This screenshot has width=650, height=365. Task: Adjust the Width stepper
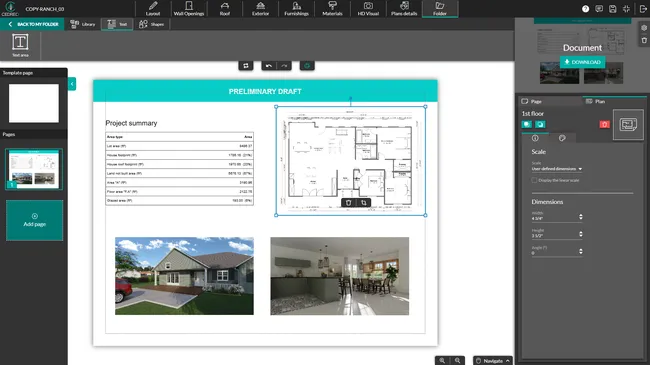pos(581,217)
